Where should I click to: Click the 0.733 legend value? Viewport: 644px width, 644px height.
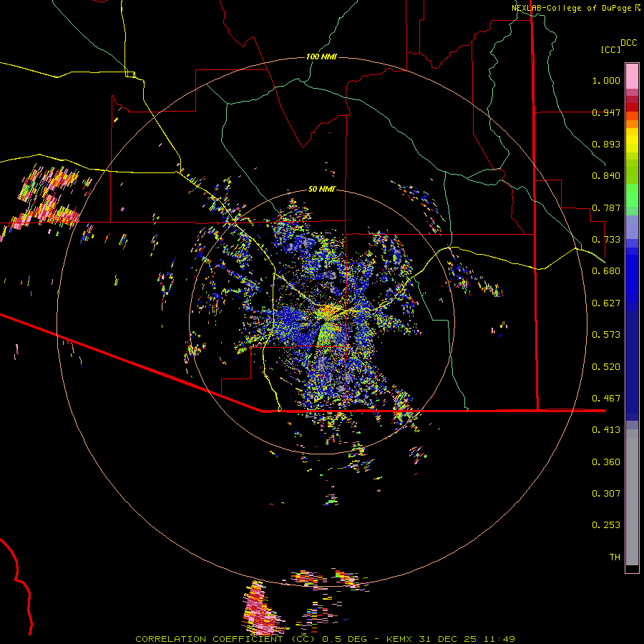pyautogui.click(x=606, y=240)
